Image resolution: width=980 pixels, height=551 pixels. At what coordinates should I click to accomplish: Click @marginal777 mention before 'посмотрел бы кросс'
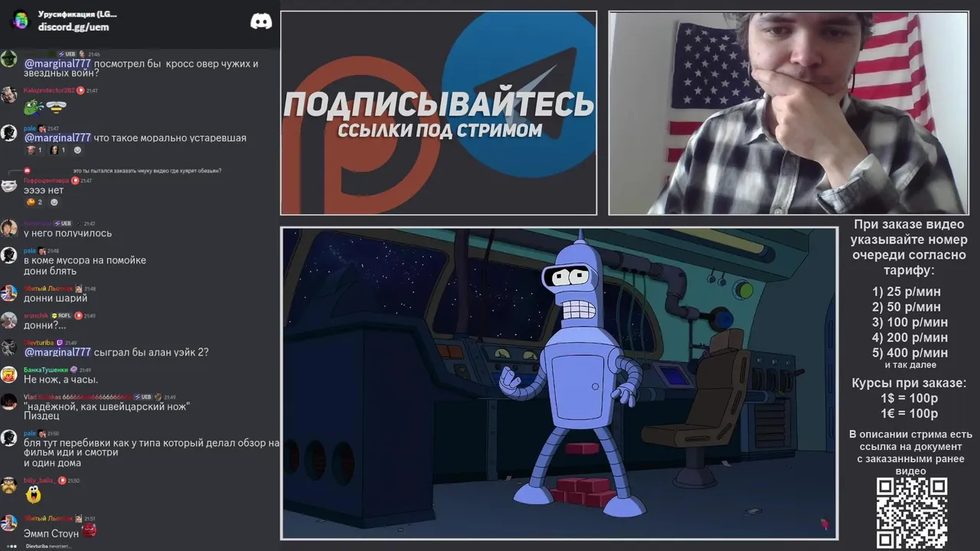[x=57, y=64]
